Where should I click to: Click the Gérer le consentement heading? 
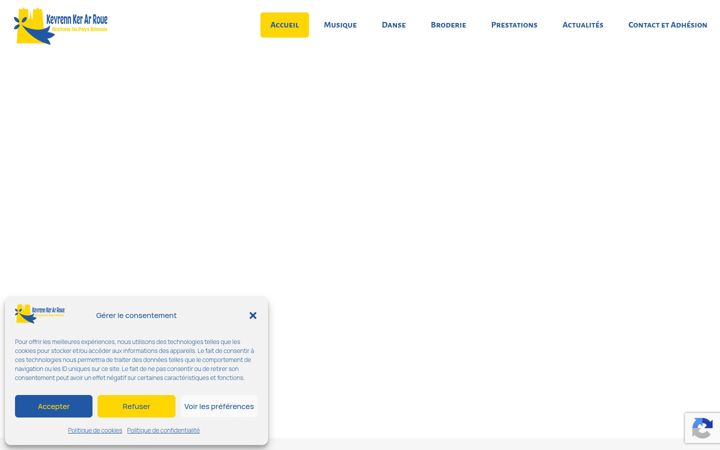tap(136, 315)
